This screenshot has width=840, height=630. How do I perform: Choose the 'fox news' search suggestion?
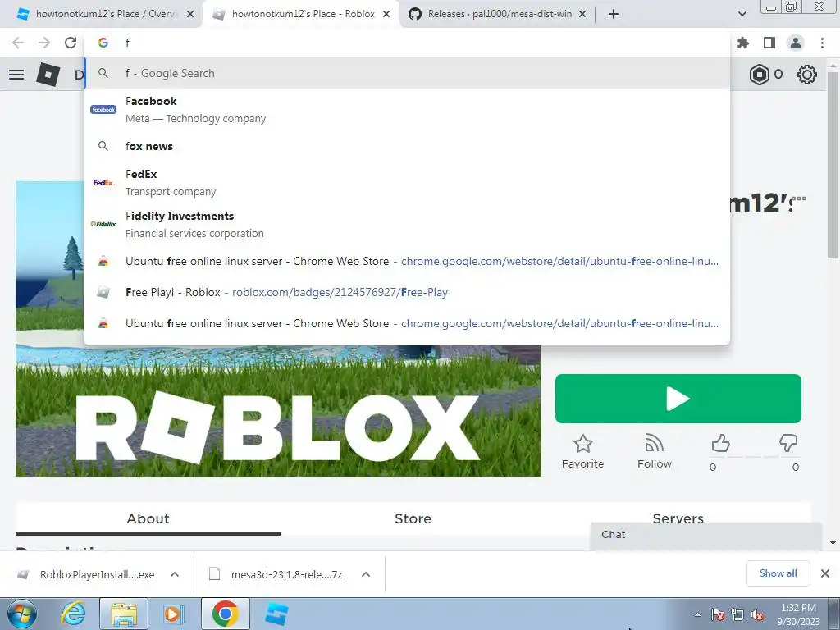tap(407, 146)
